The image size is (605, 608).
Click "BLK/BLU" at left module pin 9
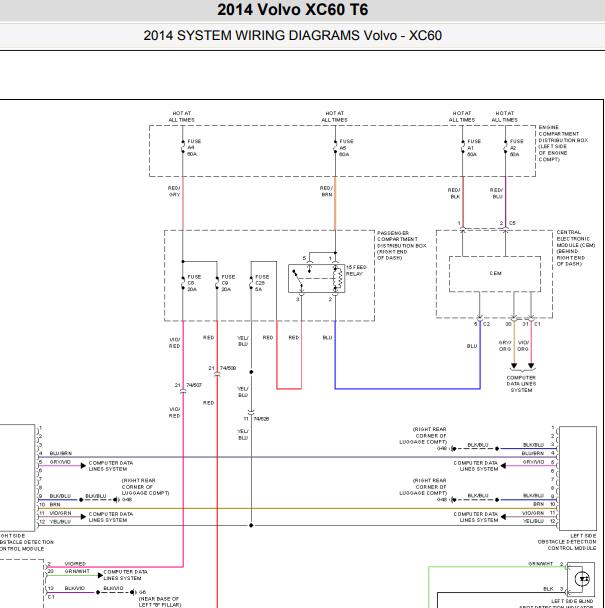(x=60, y=496)
